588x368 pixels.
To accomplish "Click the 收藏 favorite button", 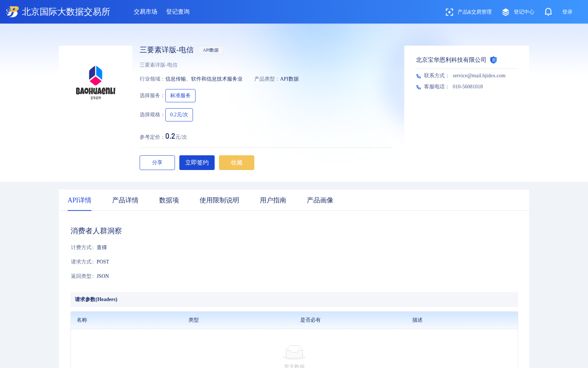I will (x=237, y=163).
